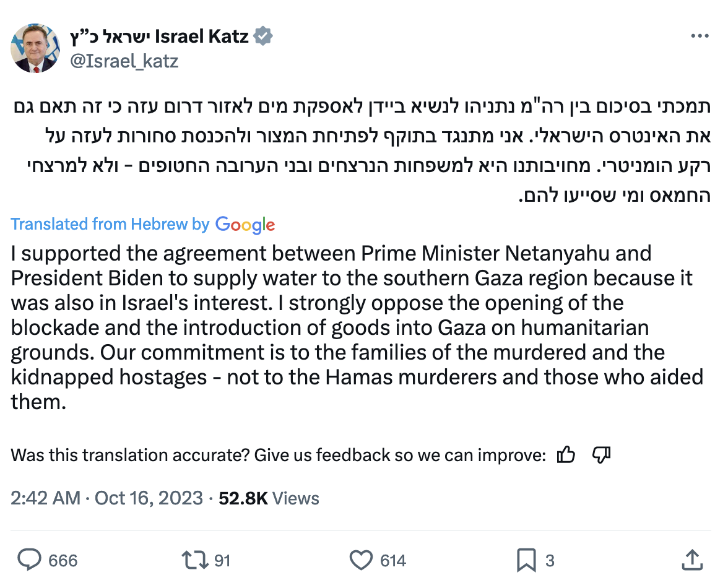Click thumbs down for translation accuracy
Screen dimensions: 728x588
pos(601,456)
